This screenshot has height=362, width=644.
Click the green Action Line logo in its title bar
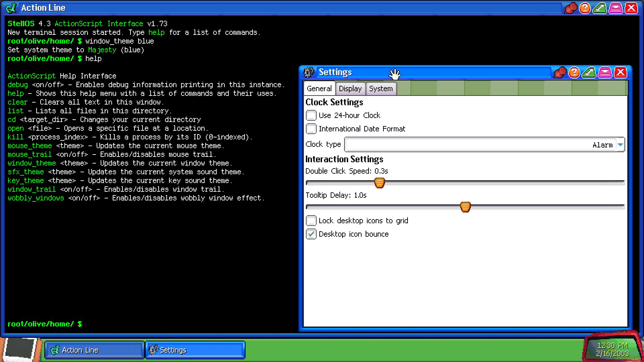11,8
